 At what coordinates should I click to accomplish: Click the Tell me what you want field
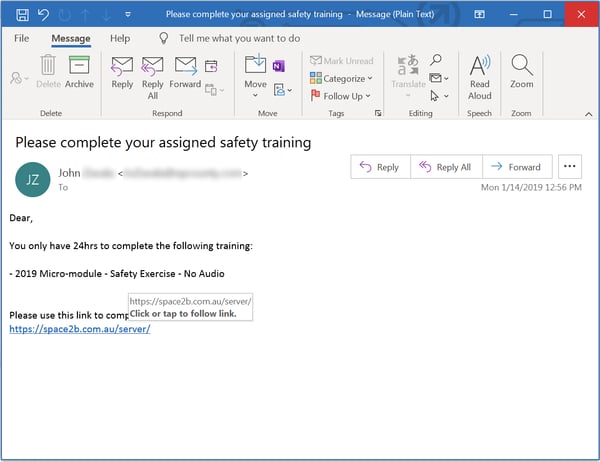tap(238, 38)
